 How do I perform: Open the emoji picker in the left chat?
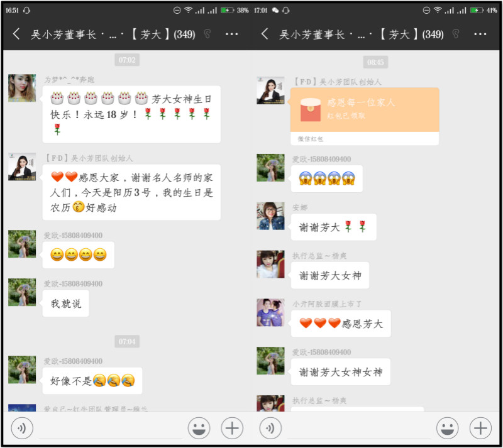pyautogui.click(x=199, y=429)
